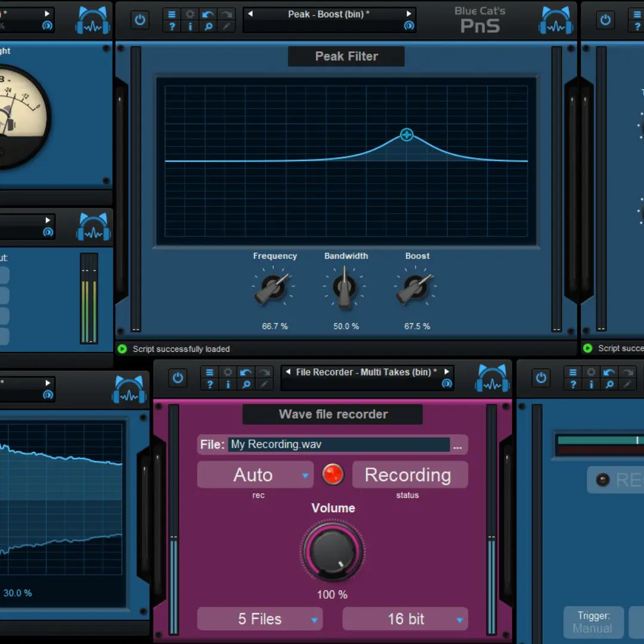
Task: Toggle power button in window right of Peak Filter
Action: 605,20
